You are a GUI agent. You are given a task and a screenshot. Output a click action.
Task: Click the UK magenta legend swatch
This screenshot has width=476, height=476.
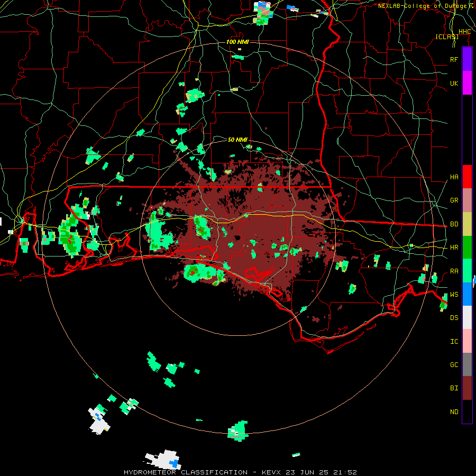(x=467, y=83)
